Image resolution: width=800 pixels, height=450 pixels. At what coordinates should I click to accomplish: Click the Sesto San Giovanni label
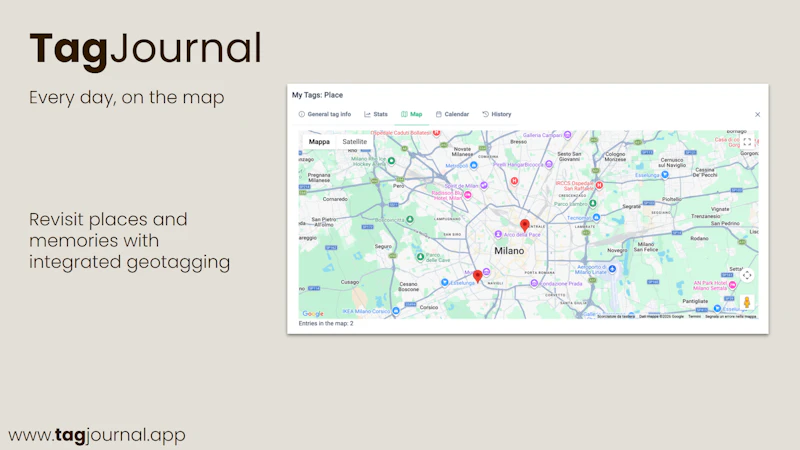[x=569, y=156]
